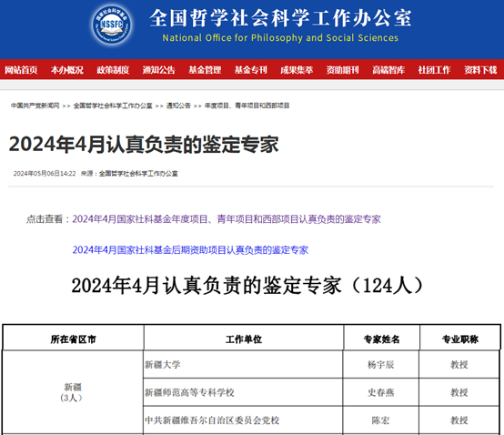Click the 年度项目、青年项目和西部项目 breadcrumb link
The width and height of the screenshot is (504, 435).
247,106
